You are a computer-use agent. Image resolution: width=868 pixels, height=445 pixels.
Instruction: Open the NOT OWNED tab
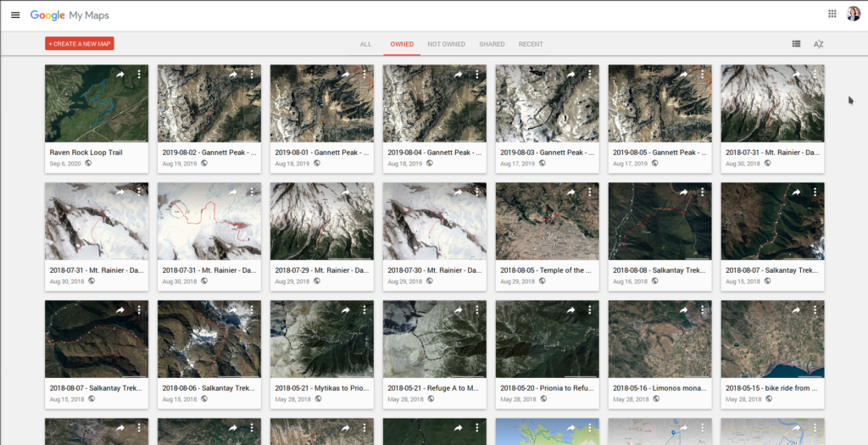(x=446, y=44)
